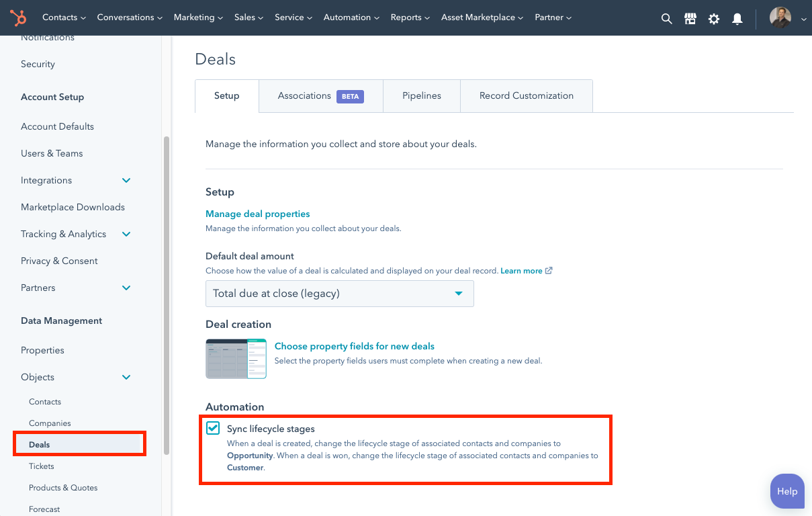Open the HubSpot sprocket home logo

[x=17, y=17]
